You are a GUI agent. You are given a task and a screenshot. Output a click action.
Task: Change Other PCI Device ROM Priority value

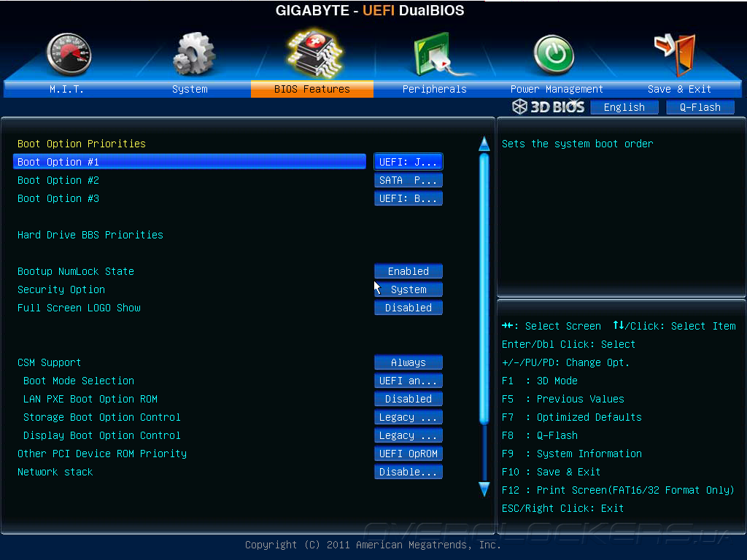coord(409,454)
